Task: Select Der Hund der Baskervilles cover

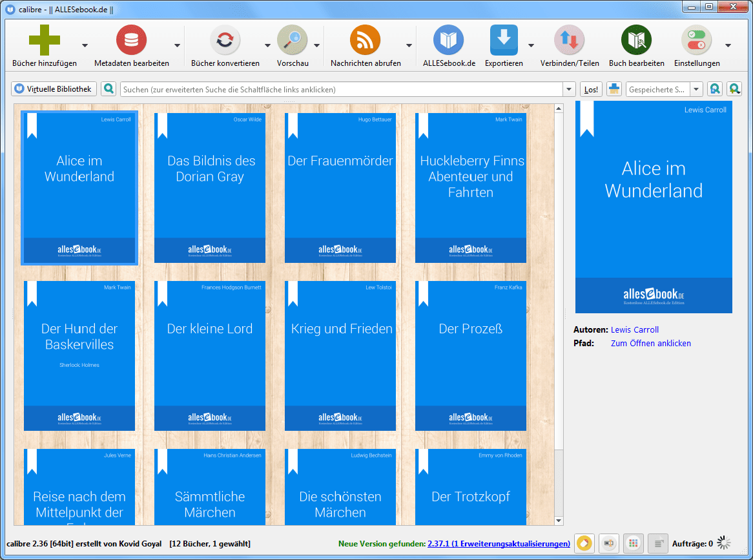Action: (79, 356)
